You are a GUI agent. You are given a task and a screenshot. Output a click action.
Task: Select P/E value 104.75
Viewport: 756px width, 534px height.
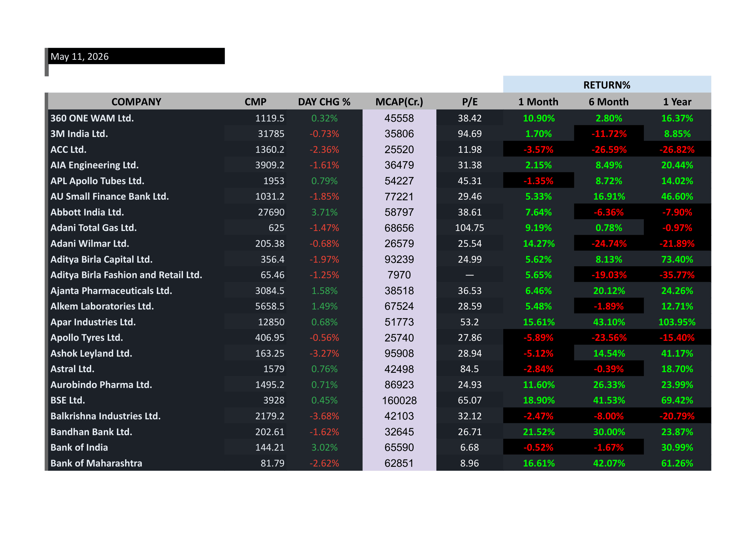click(470, 228)
